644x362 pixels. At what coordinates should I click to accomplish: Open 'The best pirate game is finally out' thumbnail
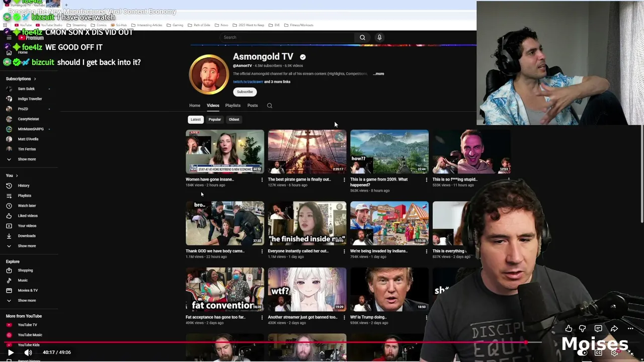pos(307,152)
